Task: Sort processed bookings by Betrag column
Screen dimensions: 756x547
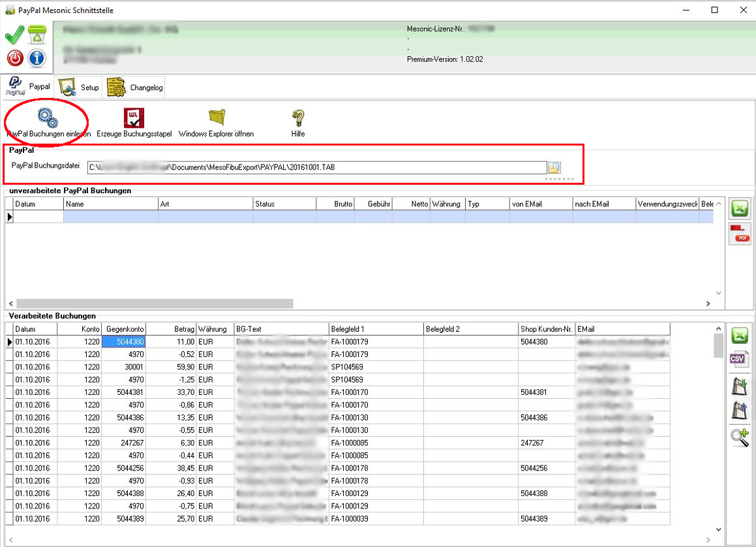Action: 171,329
